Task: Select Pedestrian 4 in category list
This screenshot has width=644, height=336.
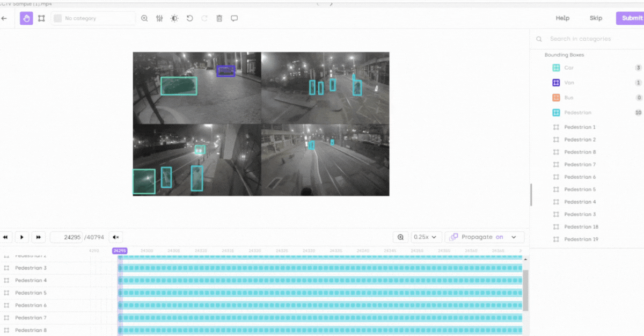Action: (x=580, y=202)
